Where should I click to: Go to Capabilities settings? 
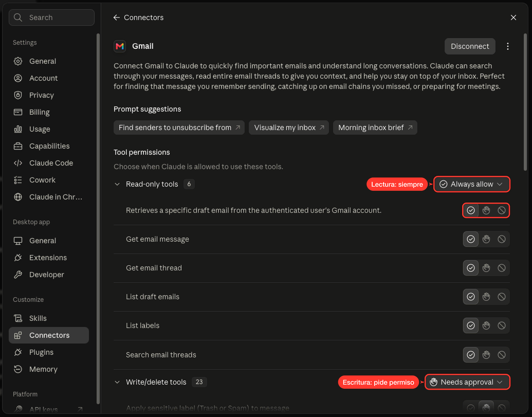[x=49, y=146]
